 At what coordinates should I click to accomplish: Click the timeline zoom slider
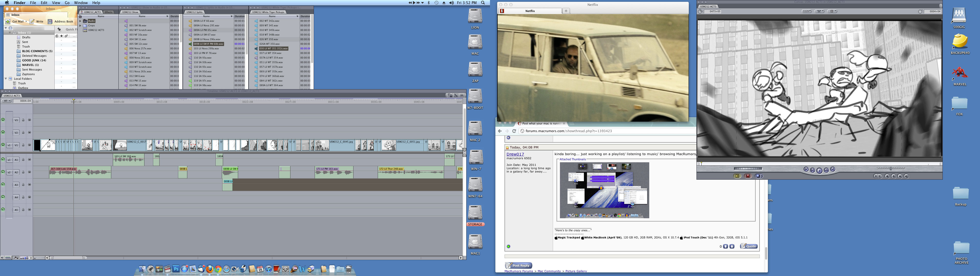(39, 258)
